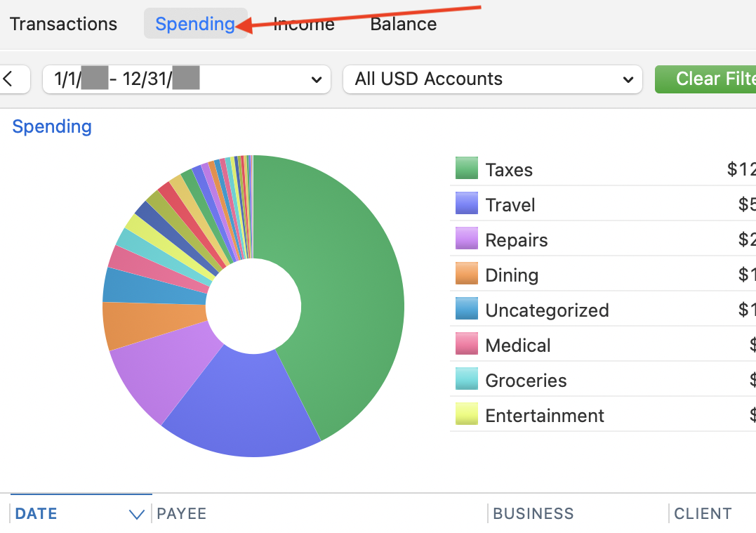
Task: Switch to the Balance tab
Action: pyautogui.click(x=403, y=23)
